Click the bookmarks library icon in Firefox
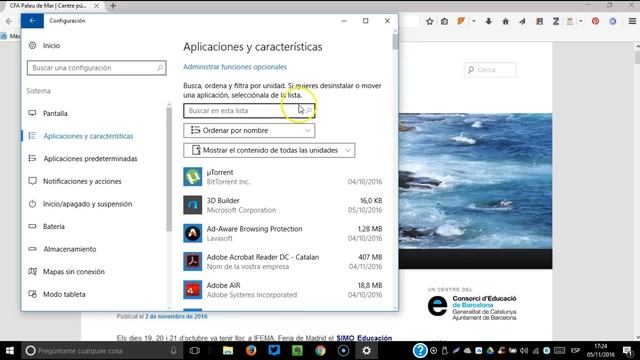Viewport: 640px width, 360px height. coord(444,21)
